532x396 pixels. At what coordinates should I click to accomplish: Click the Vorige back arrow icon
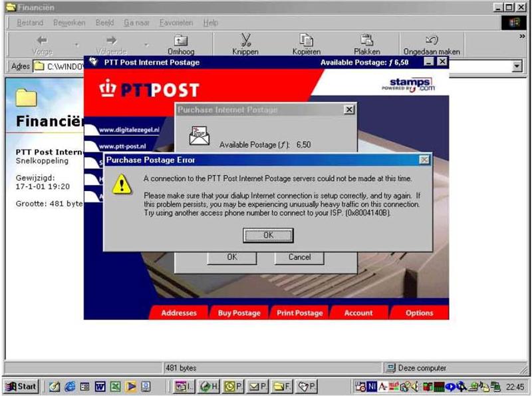pyautogui.click(x=42, y=41)
